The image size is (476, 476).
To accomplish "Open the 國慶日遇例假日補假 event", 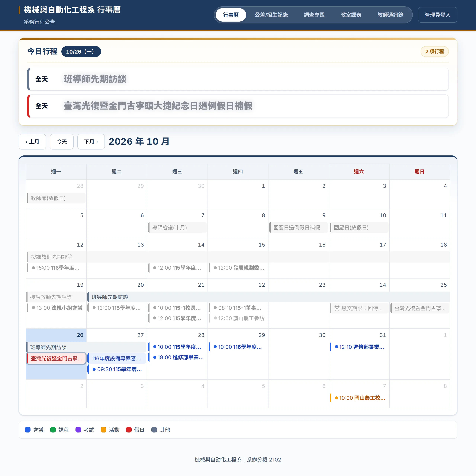I will point(299,227).
